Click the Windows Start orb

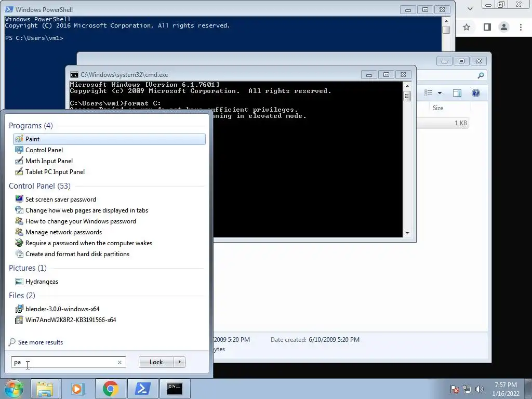[x=14, y=389]
